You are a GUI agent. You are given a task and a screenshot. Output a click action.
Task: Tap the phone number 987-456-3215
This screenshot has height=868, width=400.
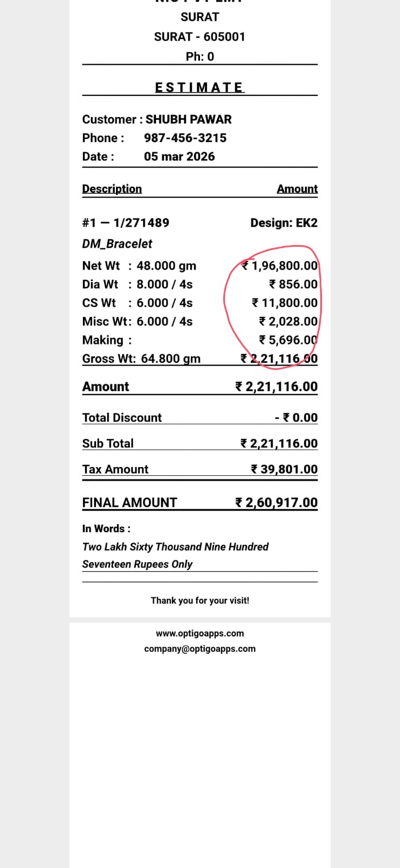point(185,138)
